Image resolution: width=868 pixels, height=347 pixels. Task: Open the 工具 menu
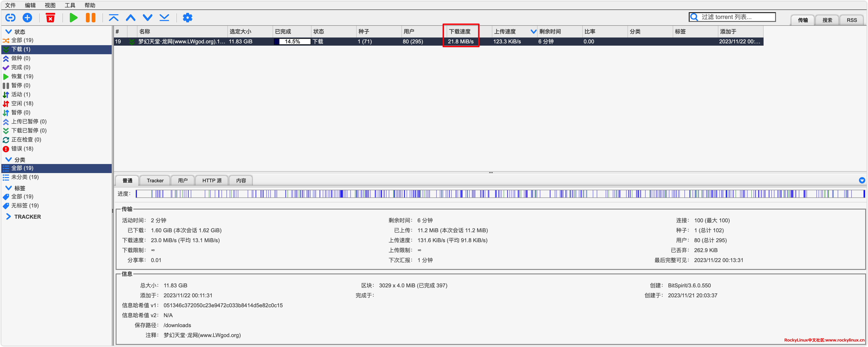(70, 5)
